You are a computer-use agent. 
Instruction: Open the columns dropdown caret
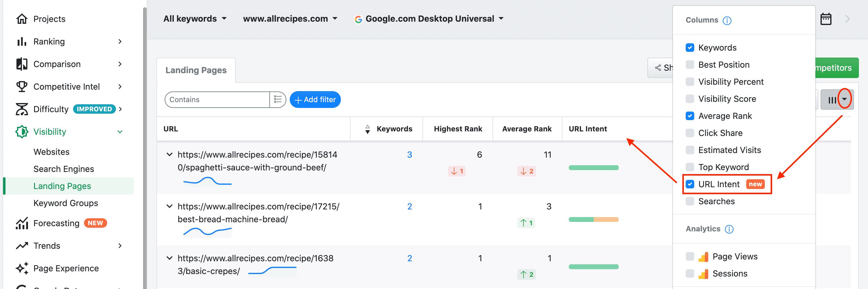click(x=844, y=99)
